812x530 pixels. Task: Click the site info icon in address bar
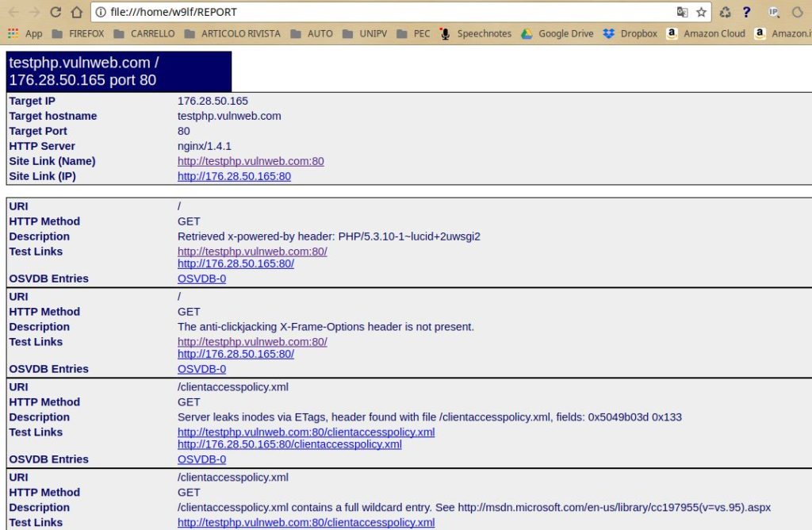101,12
